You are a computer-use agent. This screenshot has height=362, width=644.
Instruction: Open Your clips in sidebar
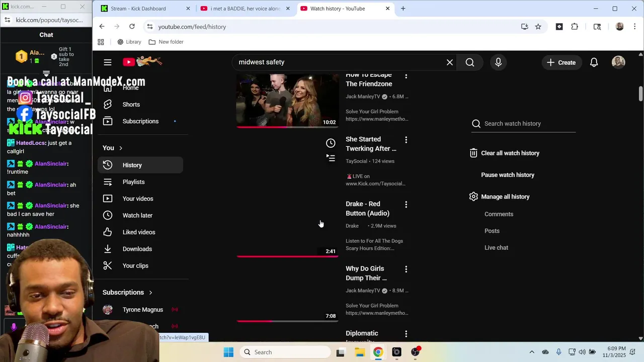pyautogui.click(x=140, y=265)
